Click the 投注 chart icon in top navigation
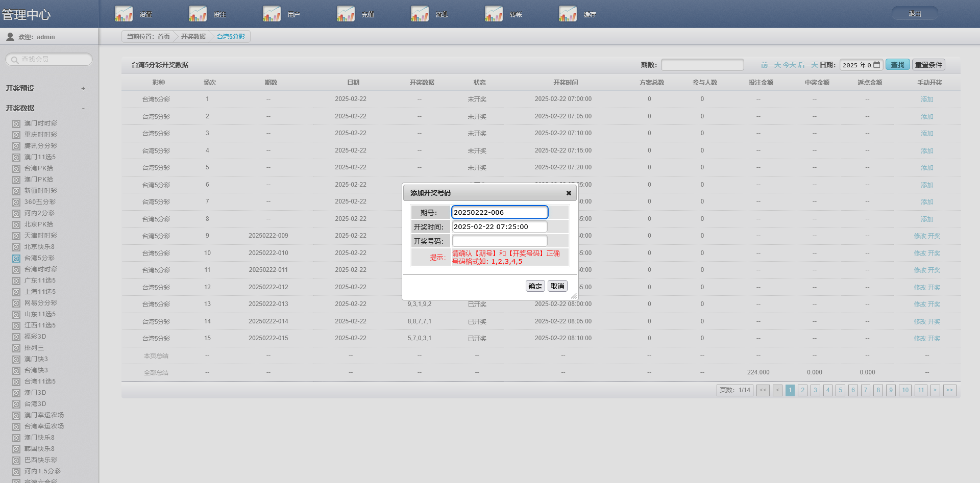The image size is (980, 483). 198,14
